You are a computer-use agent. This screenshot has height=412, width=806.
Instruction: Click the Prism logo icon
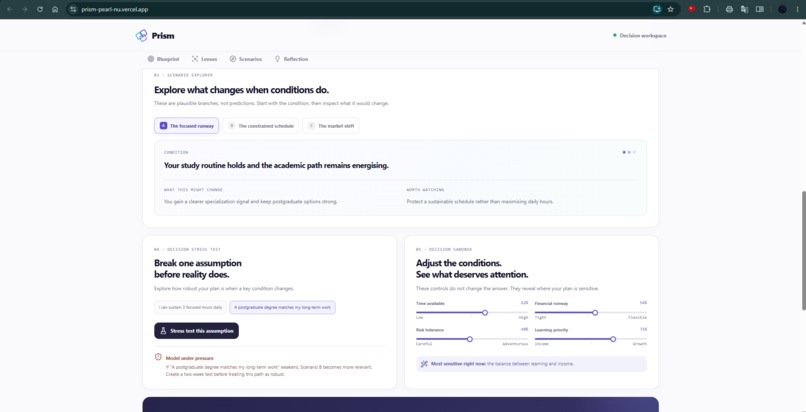tap(141, 35)
